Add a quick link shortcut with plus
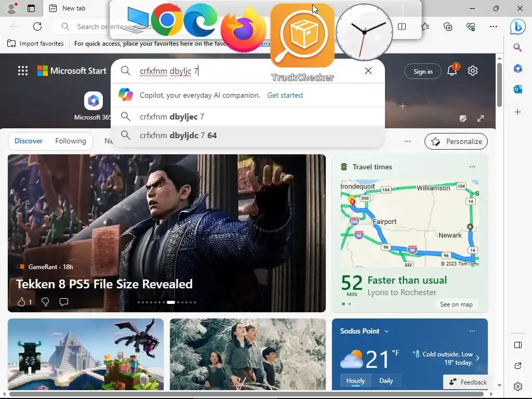 [x=403, y=106]
